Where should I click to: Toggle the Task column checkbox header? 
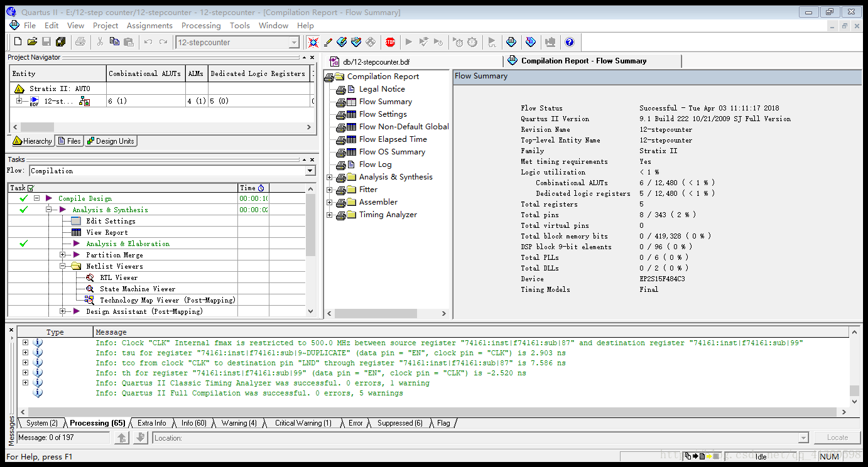(x=30, y=188)
